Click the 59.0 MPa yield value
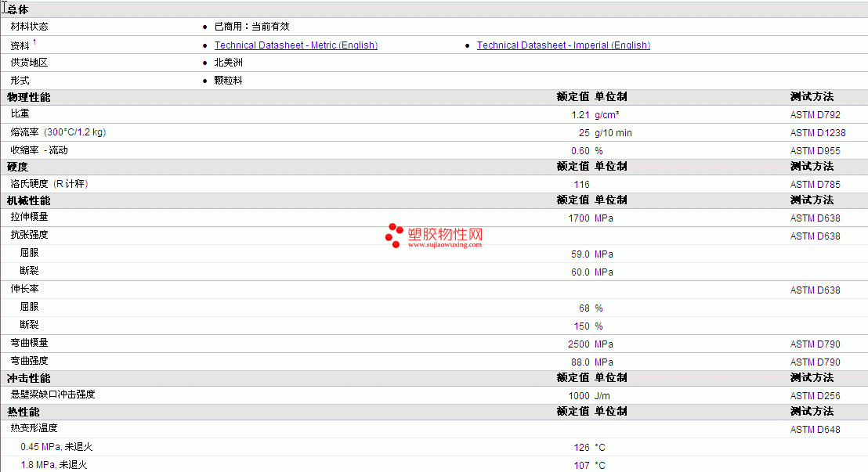868x472 pixels. (x=591, y=254)
